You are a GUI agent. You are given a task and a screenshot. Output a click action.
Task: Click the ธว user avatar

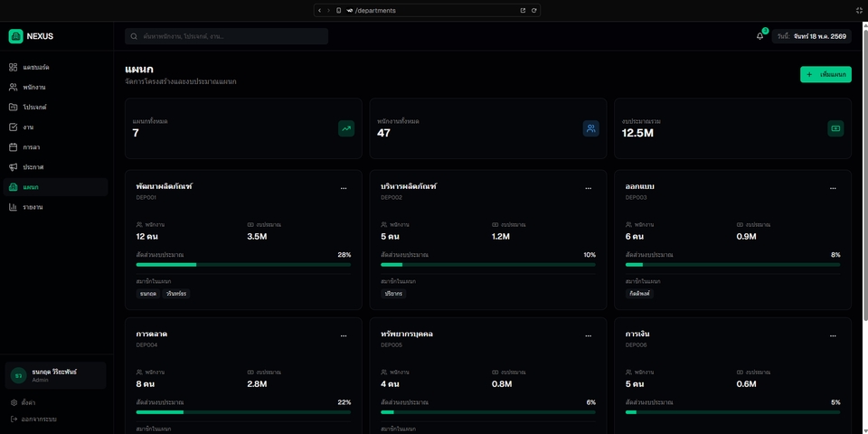(18, 376)
